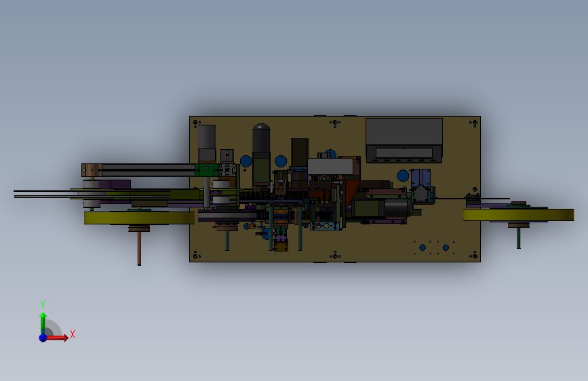Click the blue Z axis ball of triad
The width and height of the screenshot is (588, 381).
(43, 338)
